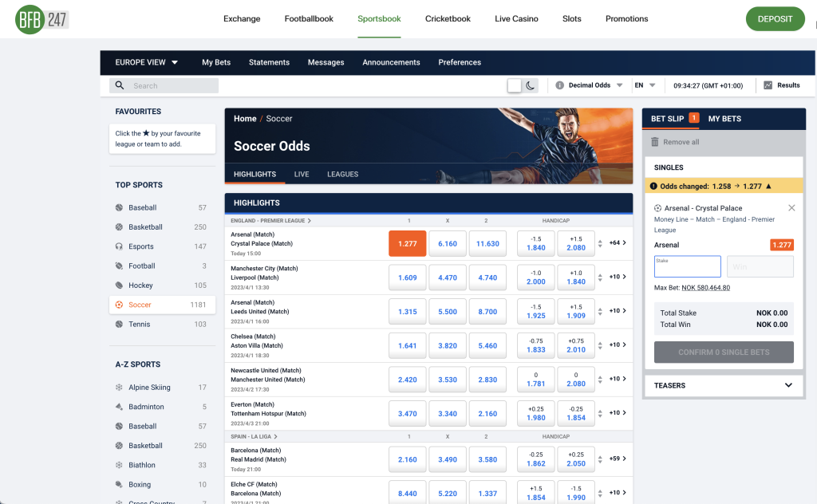Click the Football icon in Top Sports
The image size is (817, 504).
pos(119,266)
